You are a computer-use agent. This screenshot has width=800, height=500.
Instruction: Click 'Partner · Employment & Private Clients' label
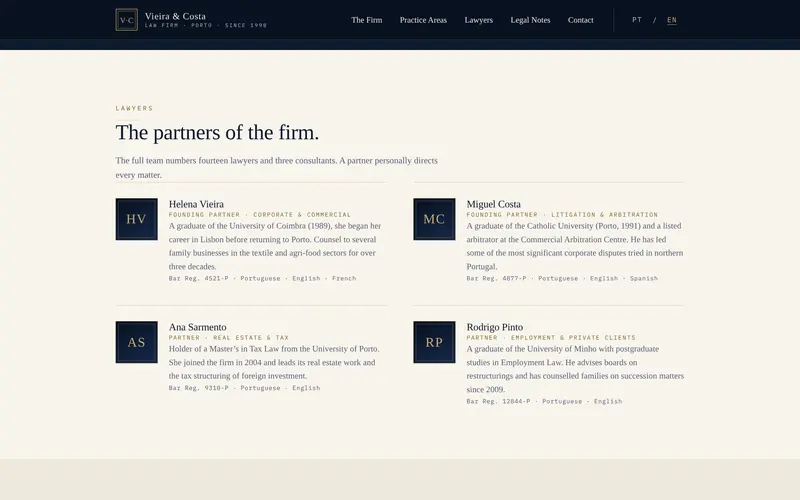(x=551, y=338)
